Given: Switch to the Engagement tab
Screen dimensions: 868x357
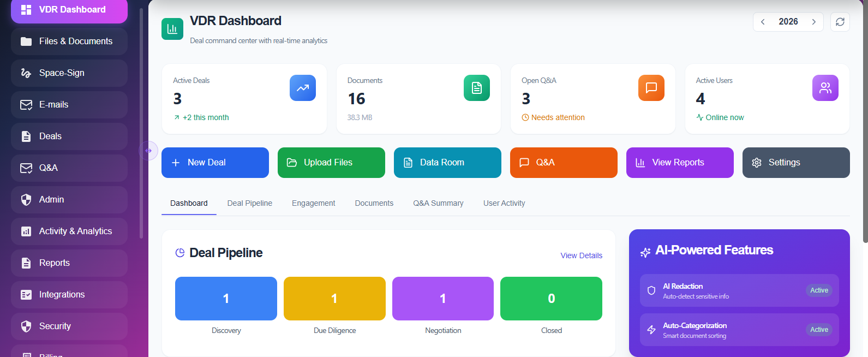Looking at the screenshot, I should (x=314, y=203).
